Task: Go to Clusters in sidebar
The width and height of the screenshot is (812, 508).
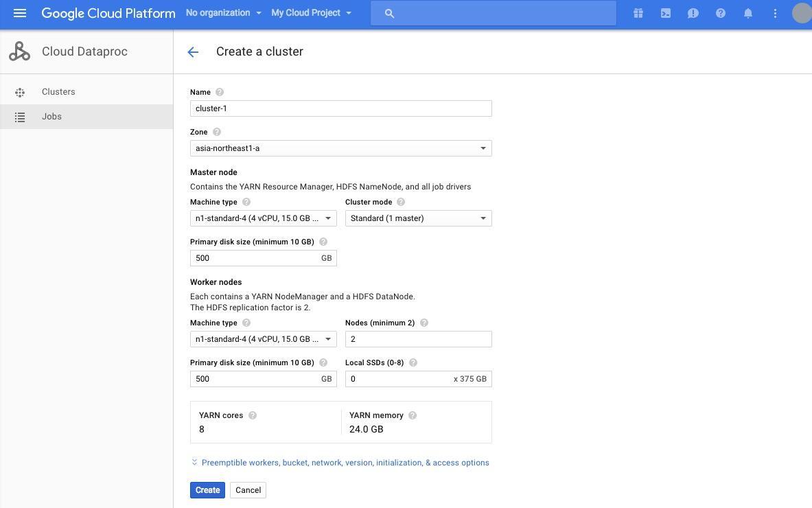Action: point(86,92)
